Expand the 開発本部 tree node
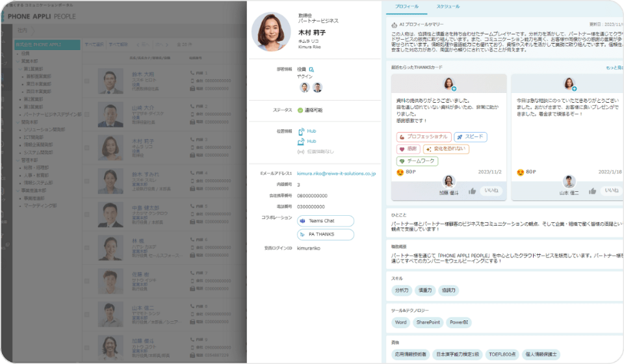Image resolution: width=624 pixels, height=364 pixels. point(17,120)
